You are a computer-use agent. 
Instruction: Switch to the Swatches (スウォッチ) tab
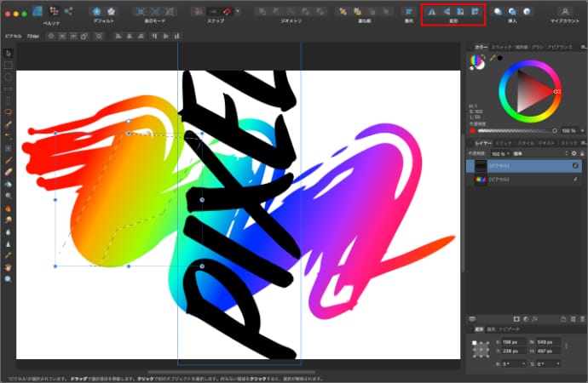(503, 45)
